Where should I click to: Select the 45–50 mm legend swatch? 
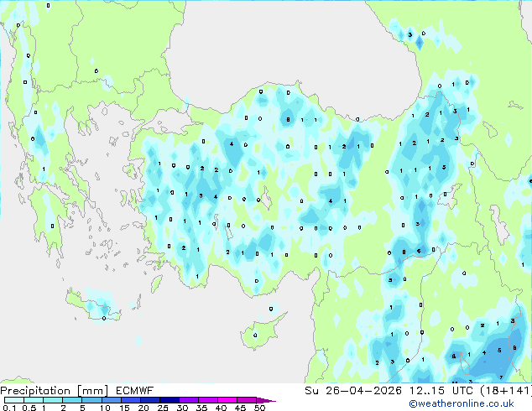tap(247, 400)
